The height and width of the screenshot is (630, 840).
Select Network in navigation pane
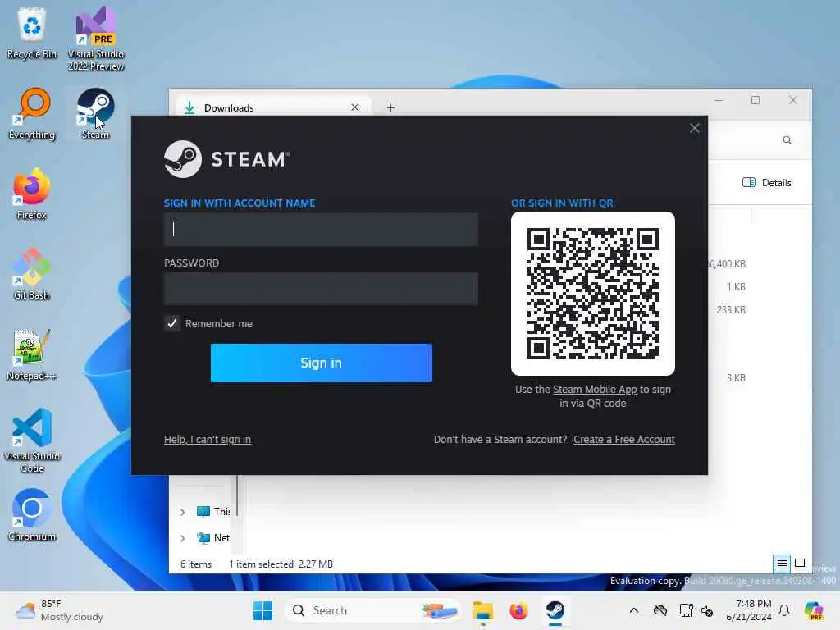tap(213, 538)
